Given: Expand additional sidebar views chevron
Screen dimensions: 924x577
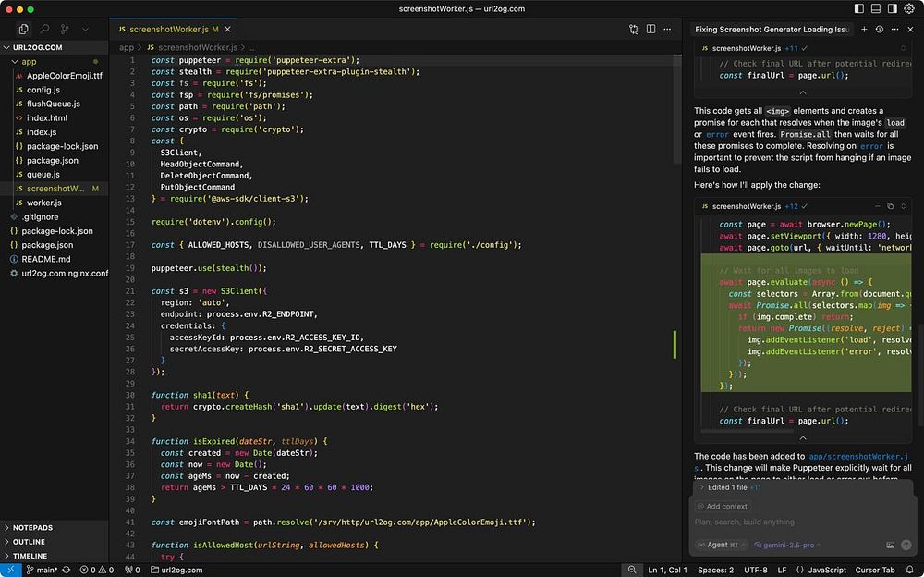Looking at the screenshot, I should coord(85,29).
